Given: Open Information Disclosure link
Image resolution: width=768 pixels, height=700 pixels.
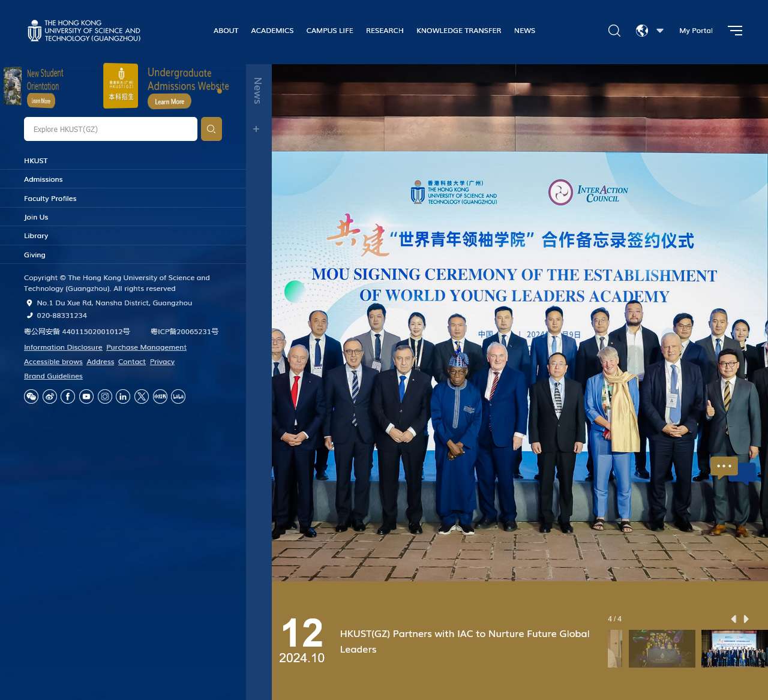Looking at the screenshot, I should (x=63, y=347).
